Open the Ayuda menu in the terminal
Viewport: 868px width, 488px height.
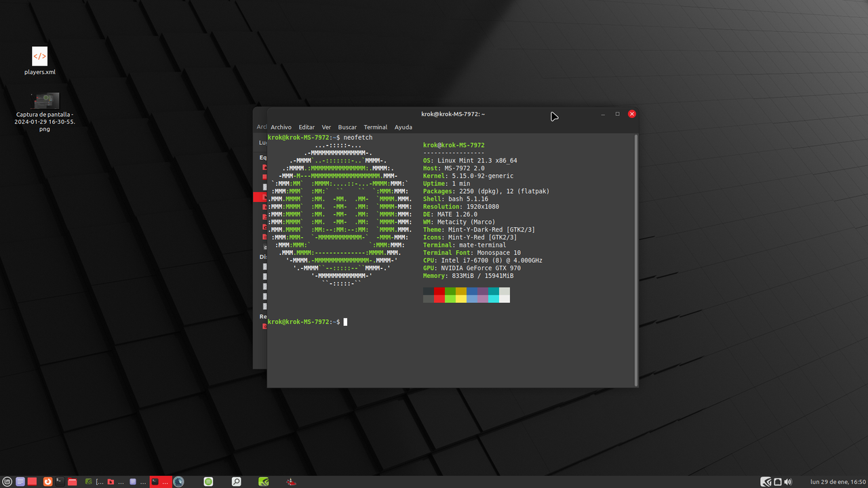pyautogui.click(x=403, y=127)
